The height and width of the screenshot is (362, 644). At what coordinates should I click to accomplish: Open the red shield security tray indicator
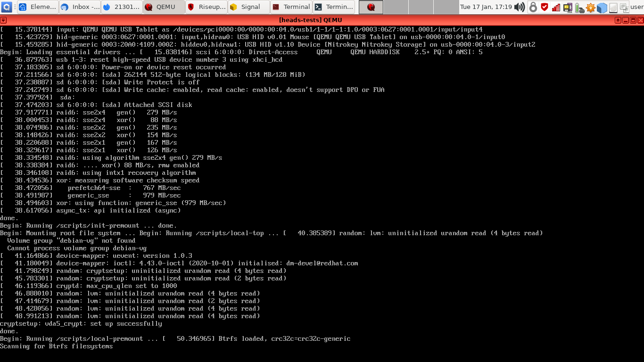click(x=545, y=7)
